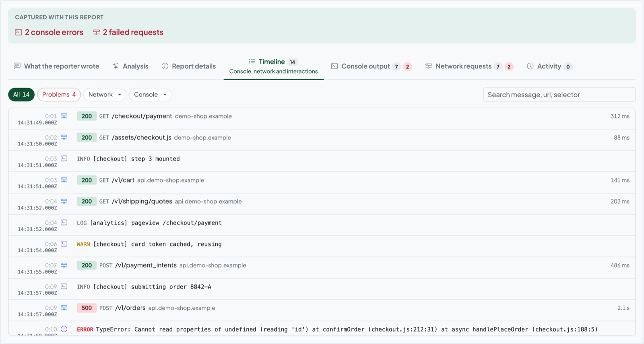Click the network icon beside Network requests

coord(429,66)
